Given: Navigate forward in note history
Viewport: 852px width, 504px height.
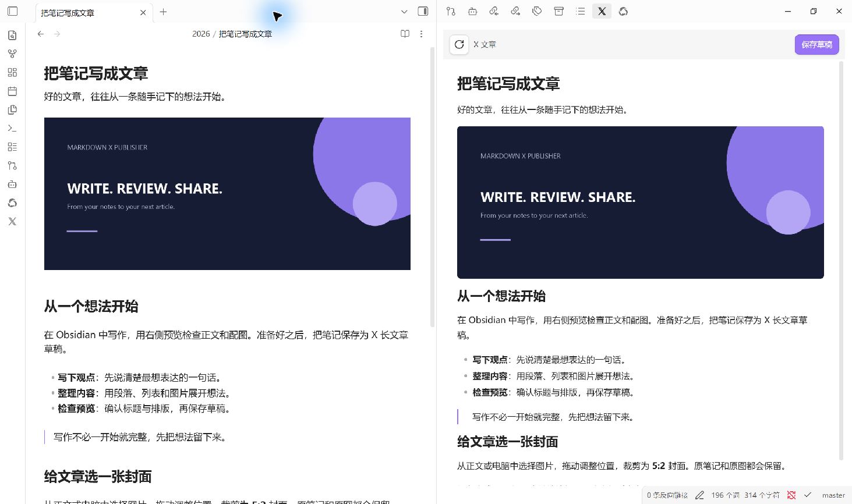Looking at the screenshot, I should point(57,34).
